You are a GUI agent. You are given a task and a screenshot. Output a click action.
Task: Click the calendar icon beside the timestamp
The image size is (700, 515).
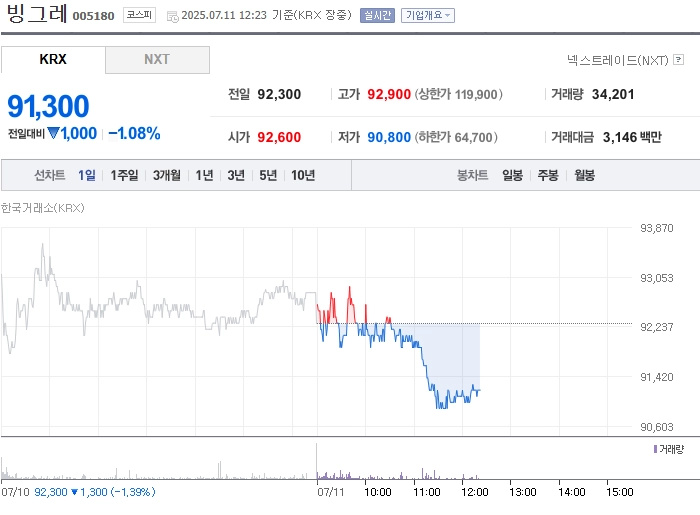tap(172, 17)
